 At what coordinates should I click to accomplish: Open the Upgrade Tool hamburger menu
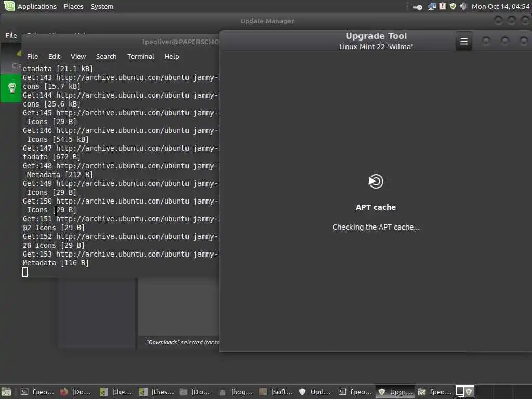[x=464, y=42]
